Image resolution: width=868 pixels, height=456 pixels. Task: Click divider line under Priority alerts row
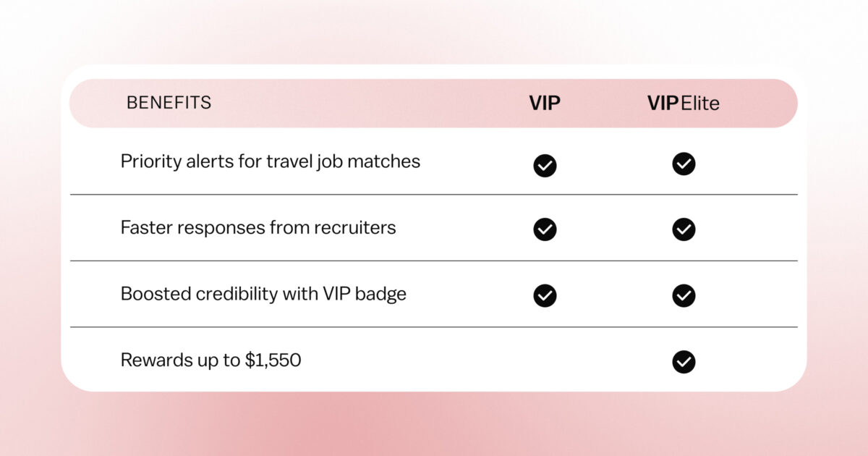click(434, 195)
